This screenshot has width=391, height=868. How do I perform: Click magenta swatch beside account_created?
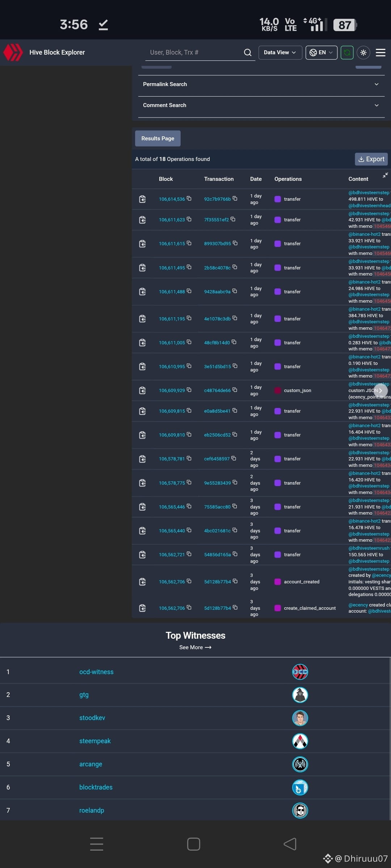(x=278, y=582)
